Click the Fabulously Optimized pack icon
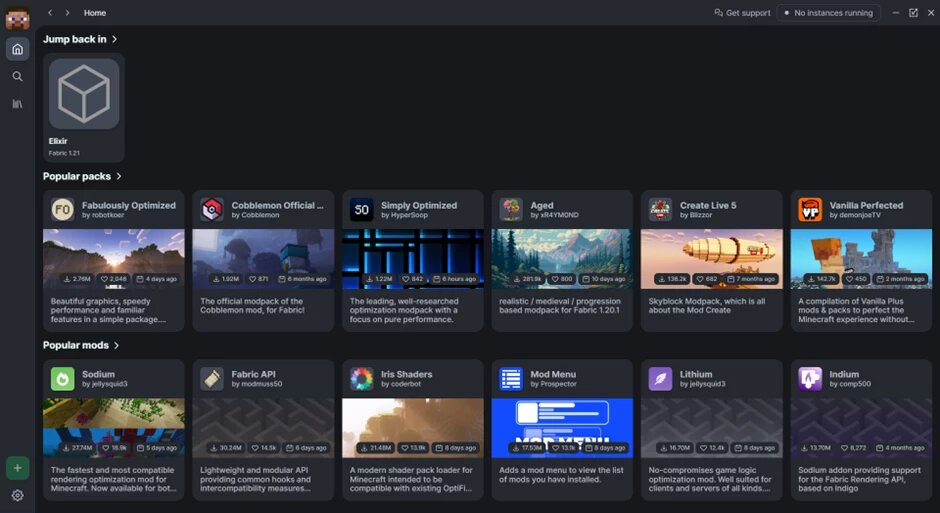 pyautogui.click(x=62, y=210)
